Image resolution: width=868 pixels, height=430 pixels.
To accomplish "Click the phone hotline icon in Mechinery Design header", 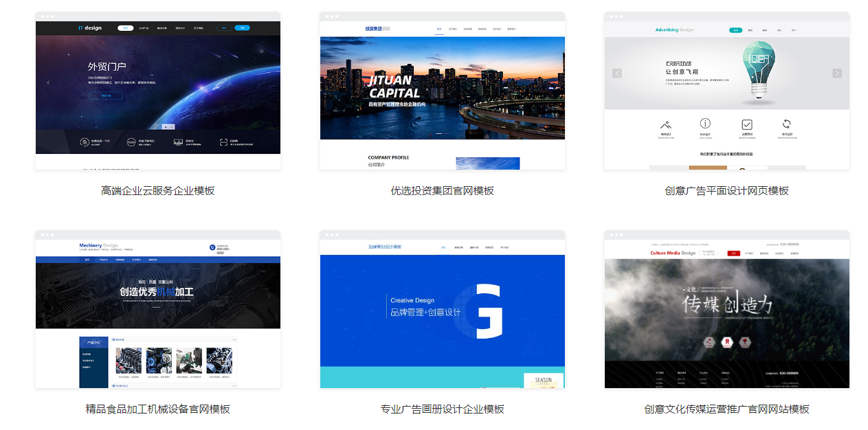I will coord(213,247).
